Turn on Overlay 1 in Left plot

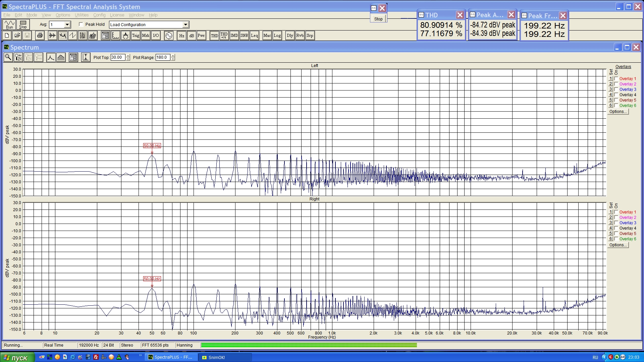tap(616, 79)
